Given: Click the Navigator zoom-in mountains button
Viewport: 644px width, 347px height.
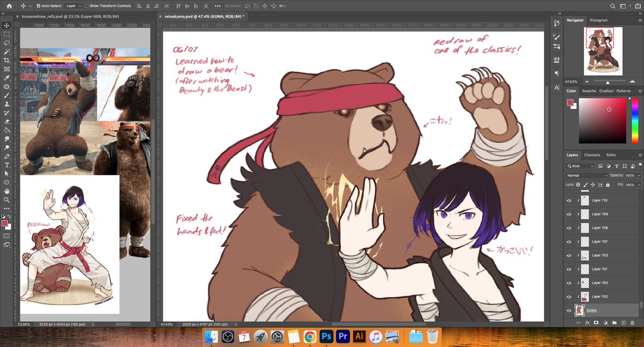Looking at the screenshot, I should (x=633, y=82).
